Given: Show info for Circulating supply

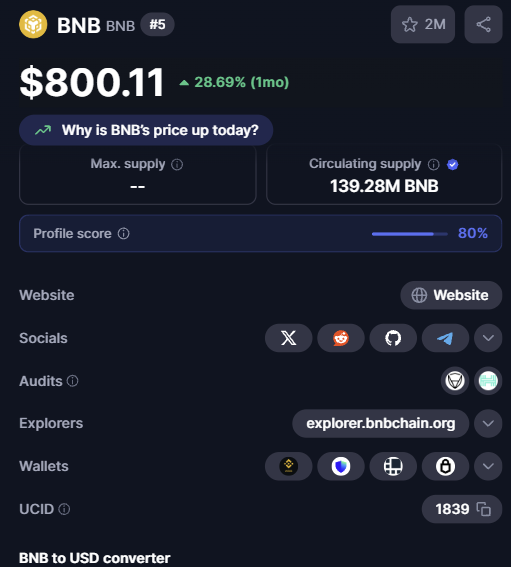Looking at the screenshot, I should tap(433, 165).
